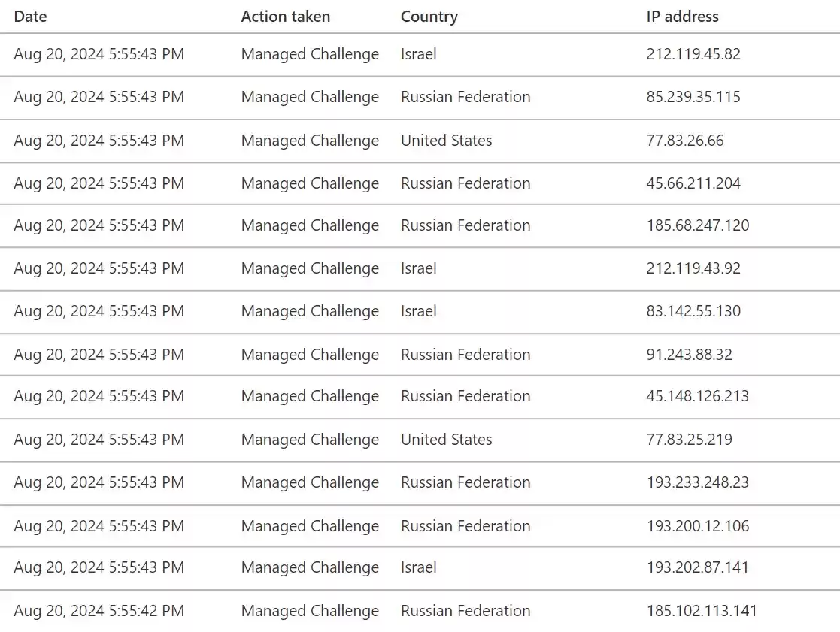Open the row with IP 45.66.211.204
This screenshot has width=840, height=632.
(x=693, y=183)
